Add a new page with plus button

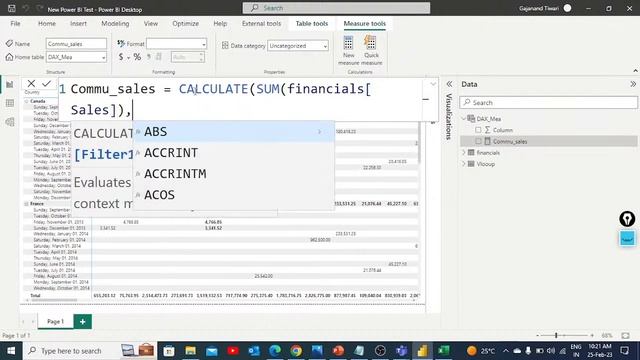(x=82, y=322)
